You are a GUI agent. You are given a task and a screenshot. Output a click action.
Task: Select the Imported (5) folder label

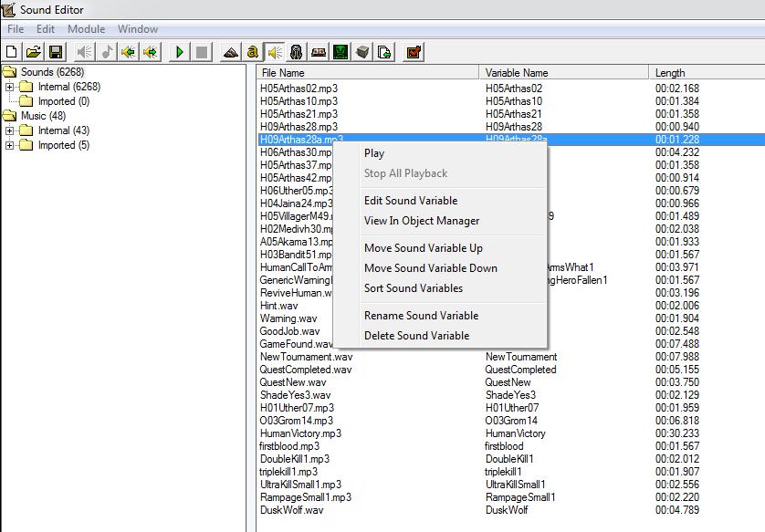64,145
